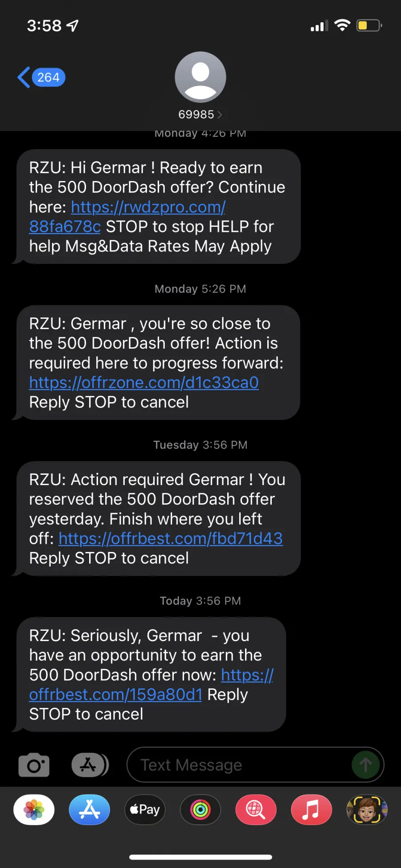Tap the location arrow in status bar

[72, 26]
